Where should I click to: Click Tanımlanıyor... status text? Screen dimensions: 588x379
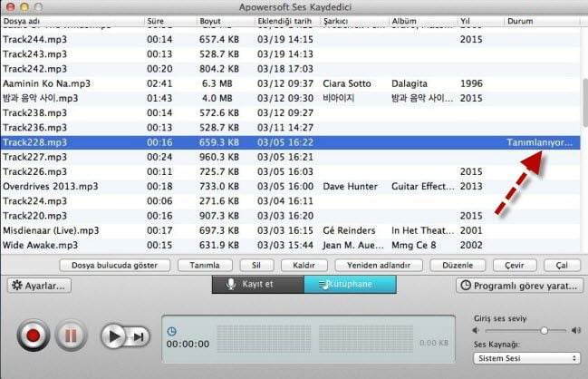pos(540,142)
